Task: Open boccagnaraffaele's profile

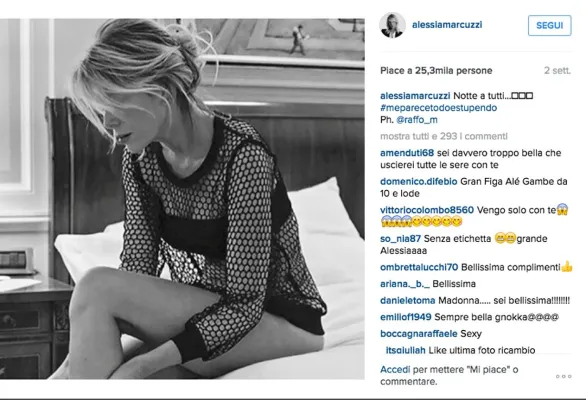Action: pyautogui.click(x=419, y=333)
